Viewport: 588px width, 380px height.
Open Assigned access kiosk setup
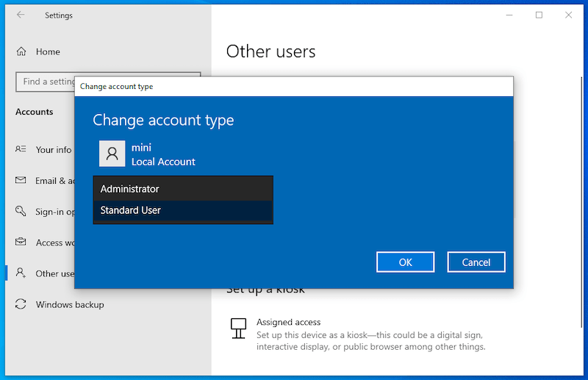coord(358,334)
